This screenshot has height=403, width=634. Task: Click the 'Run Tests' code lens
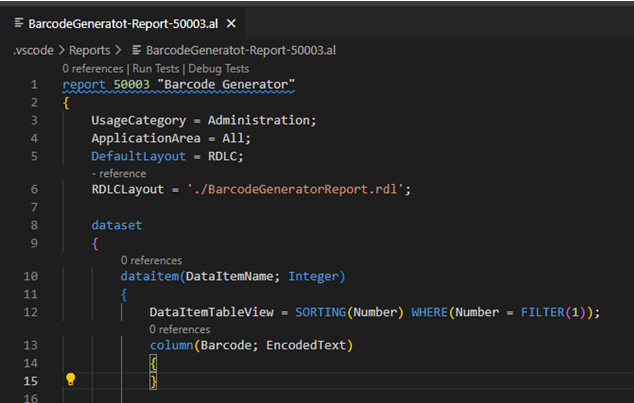(156, 69)
